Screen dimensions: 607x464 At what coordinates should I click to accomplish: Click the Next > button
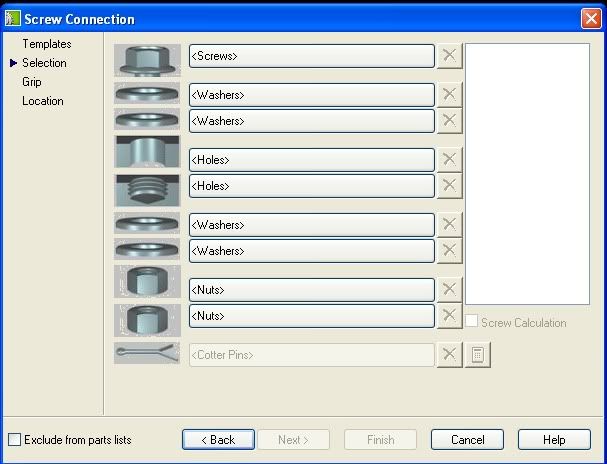[x=293, y=440]
